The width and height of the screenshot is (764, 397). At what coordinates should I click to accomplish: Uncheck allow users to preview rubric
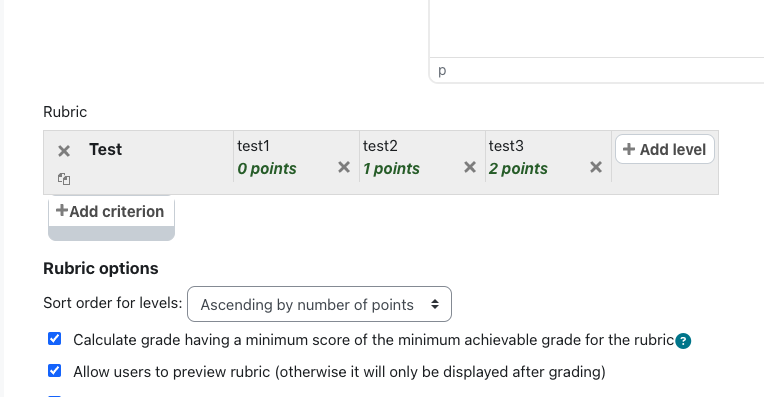[x=55, y=371]
